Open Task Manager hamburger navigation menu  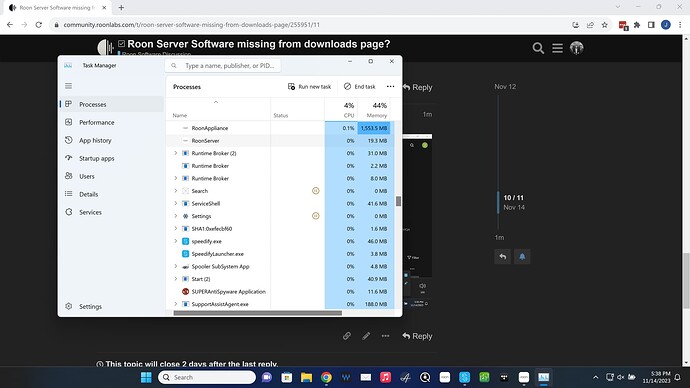pos(68,86)
